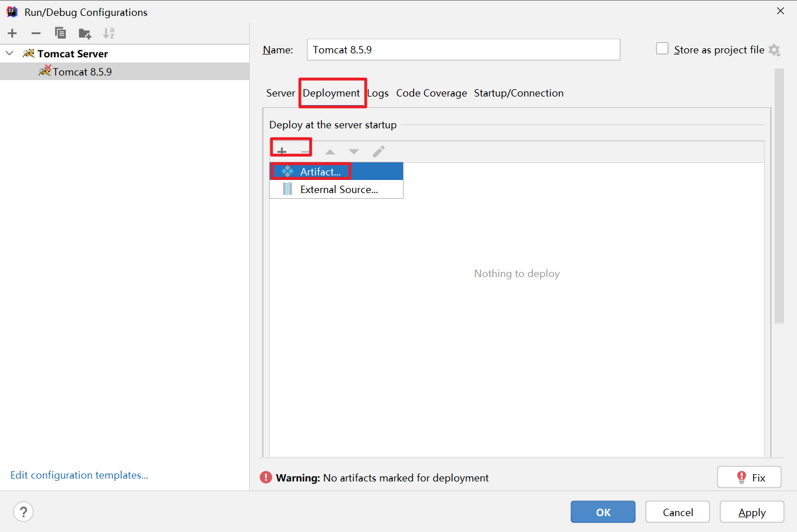Screen dimensions: 797x532
Task: Enable Store as project file
Action: pyautogui.click(x=662, y=48)
